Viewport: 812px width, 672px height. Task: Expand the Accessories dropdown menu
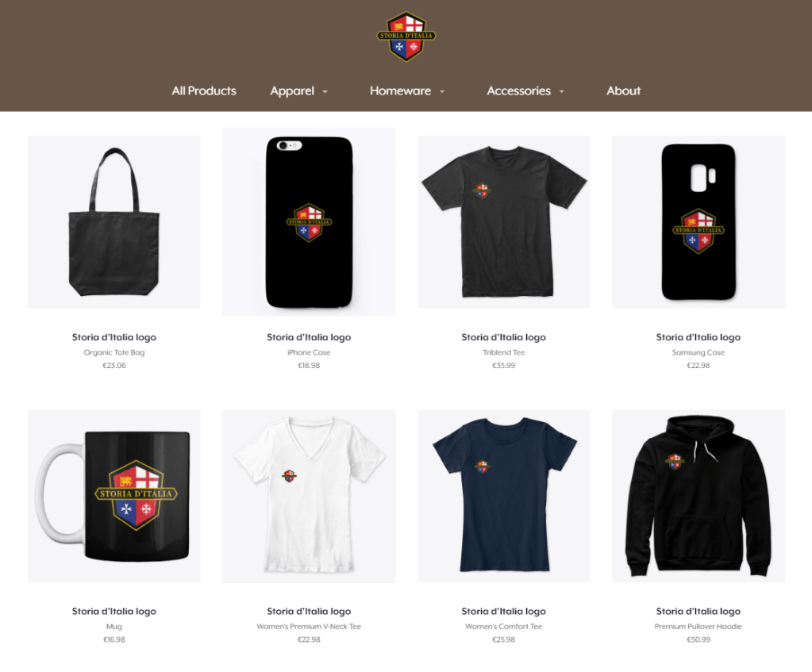525,90
